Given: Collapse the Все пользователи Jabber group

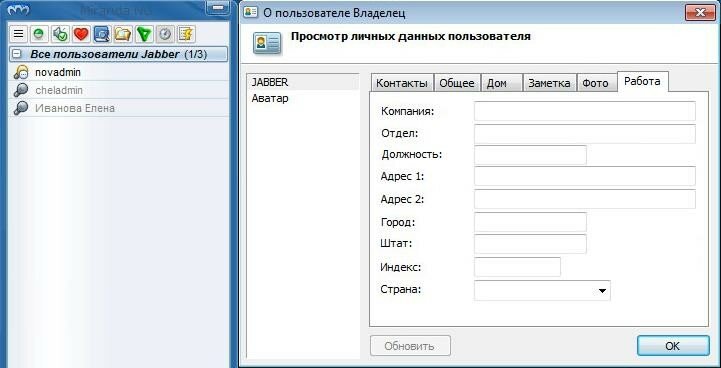Looking at the screenshot, I should coord(17,54).
